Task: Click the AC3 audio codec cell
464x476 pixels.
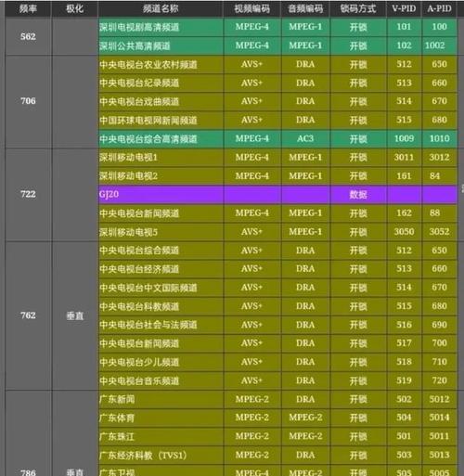Action: point(305,138)
